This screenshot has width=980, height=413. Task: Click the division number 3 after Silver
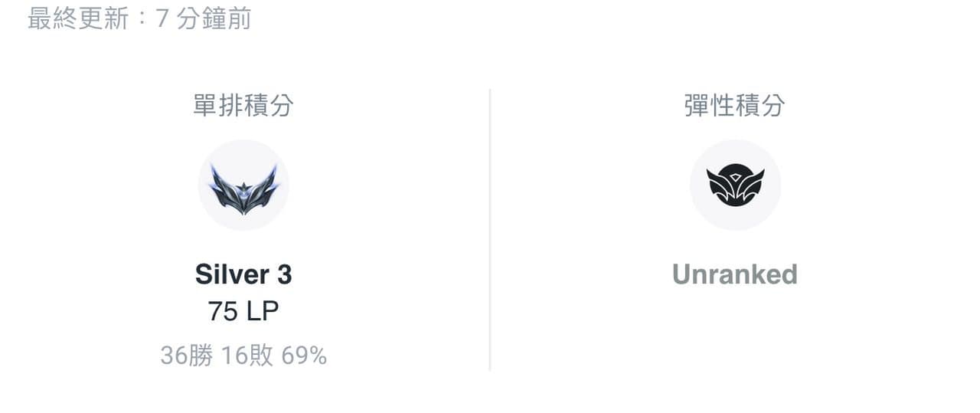click(x=284, y=274)
